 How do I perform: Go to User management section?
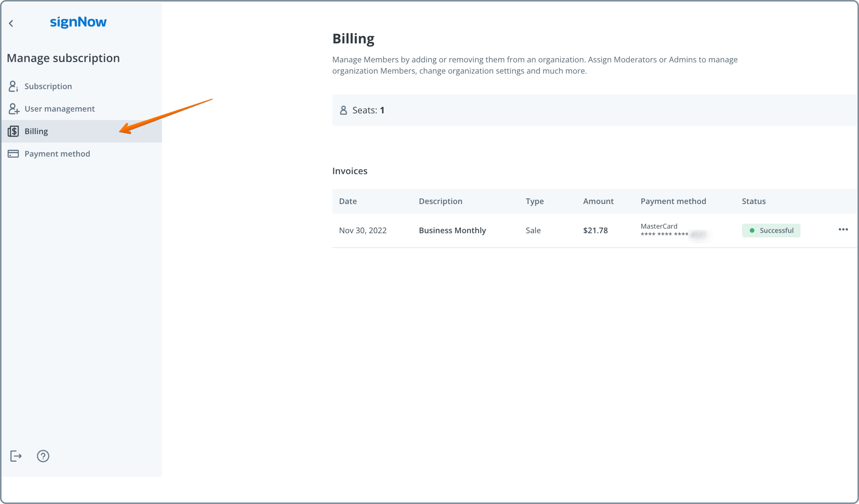[x=60, y=109]
